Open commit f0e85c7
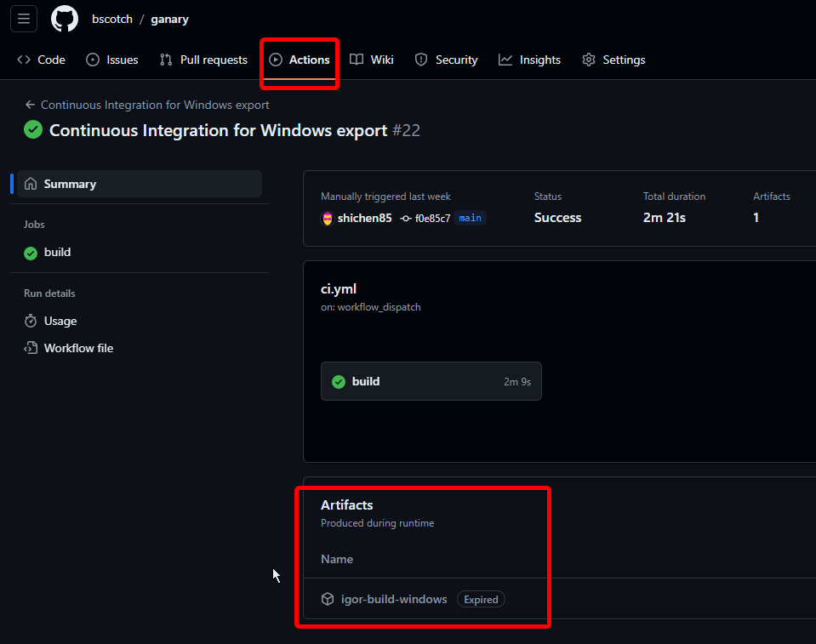The image size is (816, 644). pyautogui.click(x=432, y=219)
